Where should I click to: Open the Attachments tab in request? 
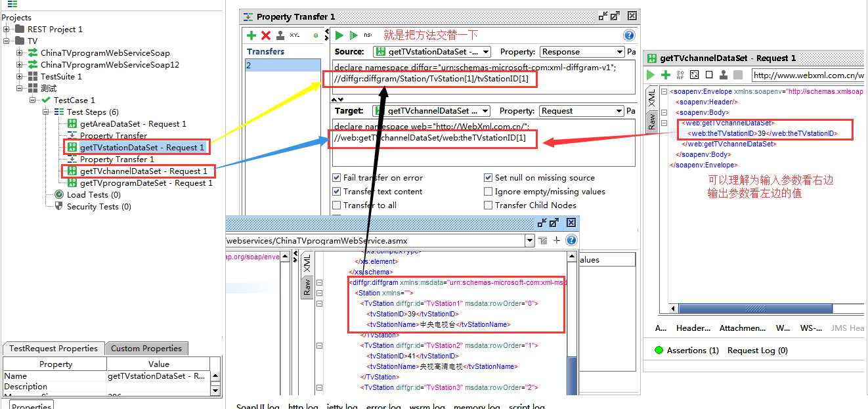click(x=742, y=328)
